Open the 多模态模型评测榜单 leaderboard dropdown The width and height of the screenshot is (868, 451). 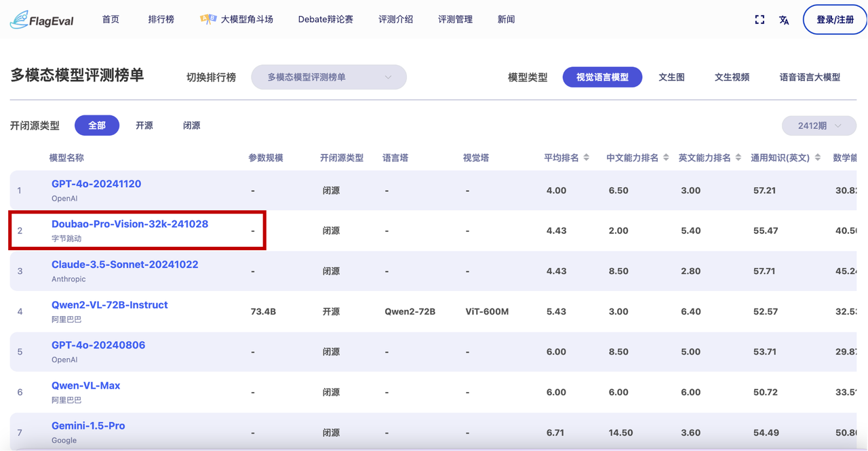coord(329,77)
